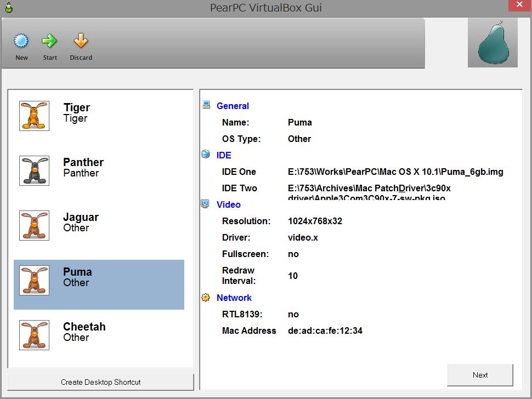
Task: Open the Network settings heading
Action: coord(234,298)
